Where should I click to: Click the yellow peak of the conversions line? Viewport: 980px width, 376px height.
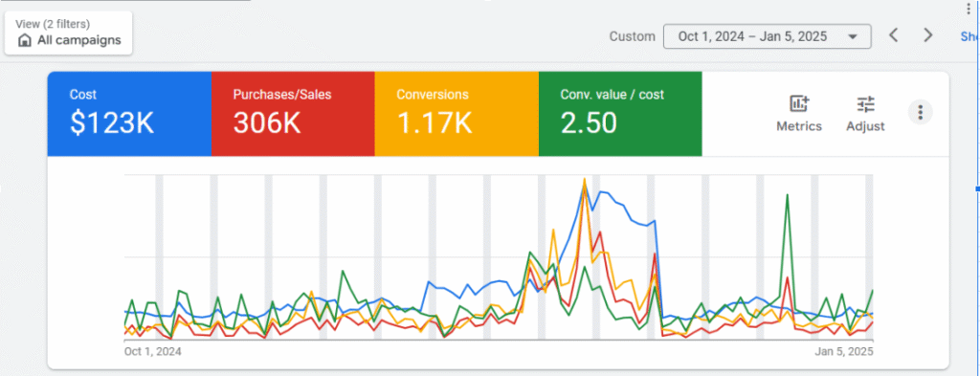point(585,180)
